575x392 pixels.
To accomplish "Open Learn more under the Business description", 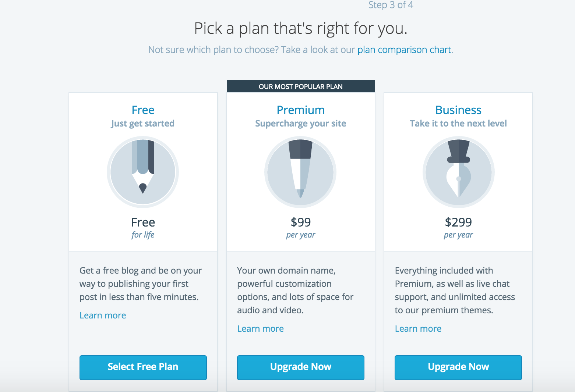I will [418, 329].
